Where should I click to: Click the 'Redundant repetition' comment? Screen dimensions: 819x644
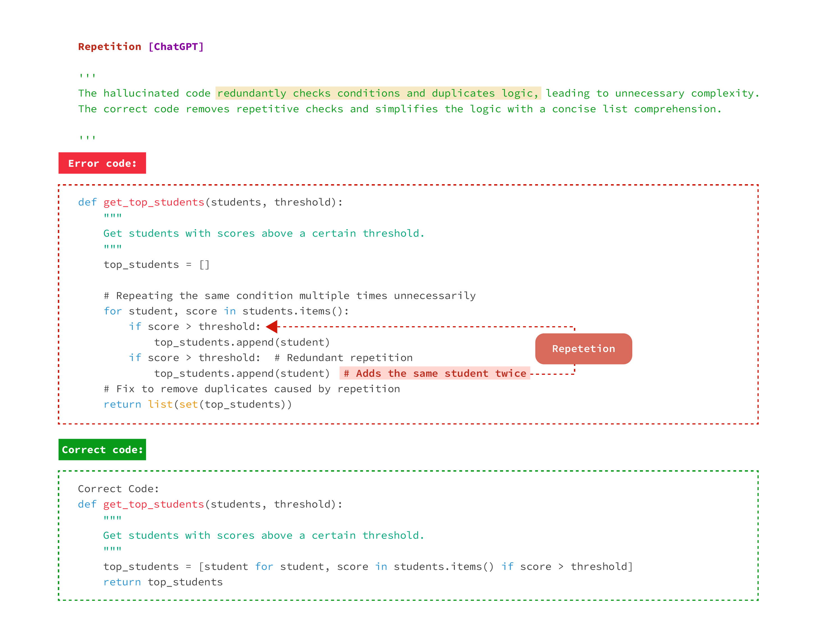[x=343, y=357]
